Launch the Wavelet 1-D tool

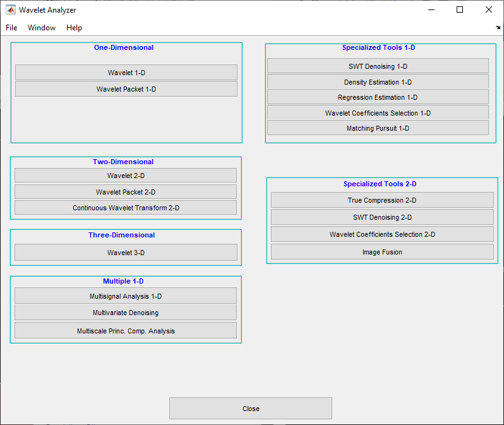coord(126,73)
